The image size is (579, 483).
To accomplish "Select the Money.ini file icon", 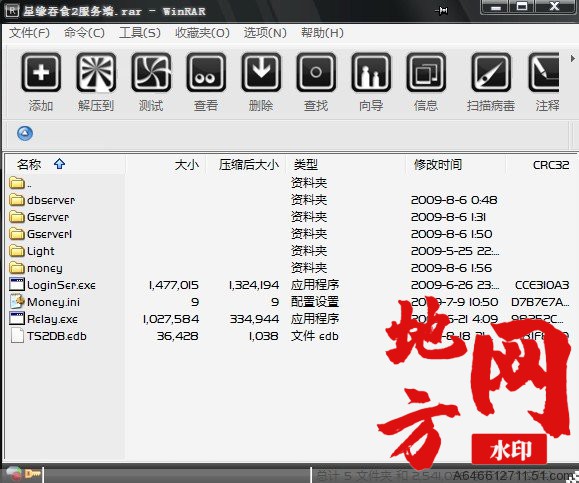I will tap(17, 302).
